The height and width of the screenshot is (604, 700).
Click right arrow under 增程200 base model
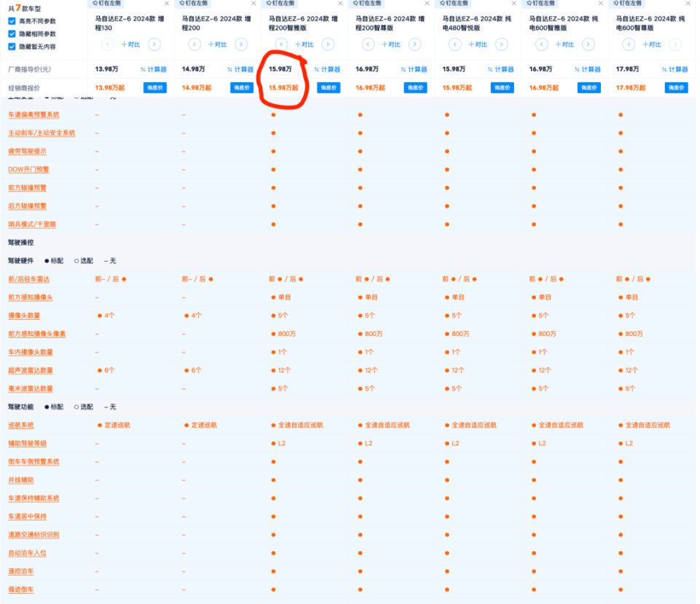click(x=241, y=44)
